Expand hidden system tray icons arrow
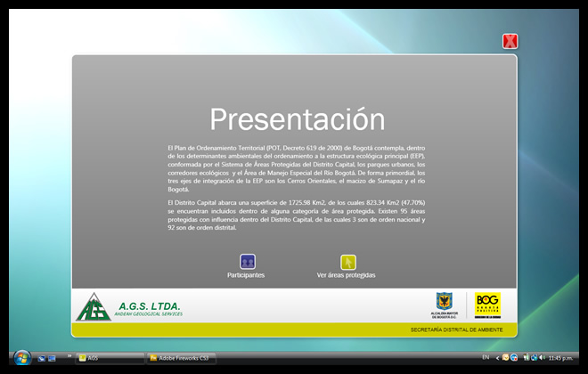Image resolution: width=588 pixels, height=374 pixels. 496,357
